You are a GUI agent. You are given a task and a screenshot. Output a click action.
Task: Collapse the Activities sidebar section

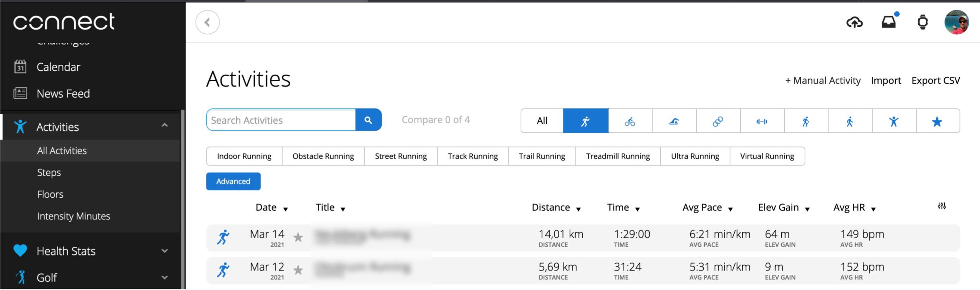165,125
